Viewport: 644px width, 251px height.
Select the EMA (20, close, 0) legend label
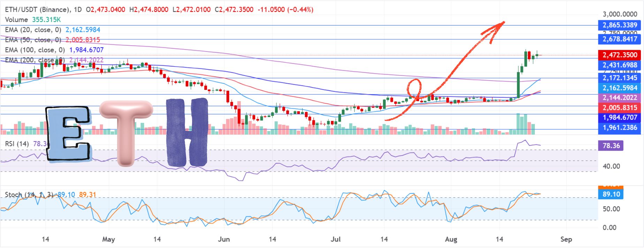coord(33,30)
